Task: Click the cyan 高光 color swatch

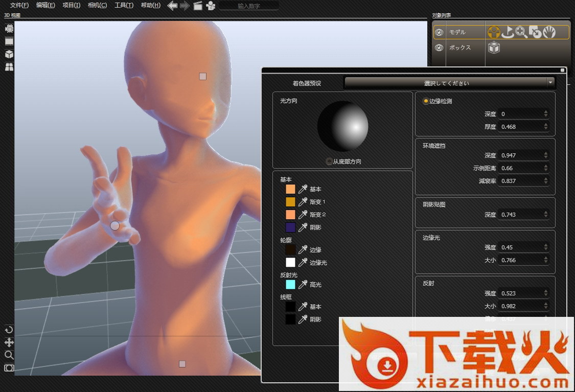Action: 290,285
